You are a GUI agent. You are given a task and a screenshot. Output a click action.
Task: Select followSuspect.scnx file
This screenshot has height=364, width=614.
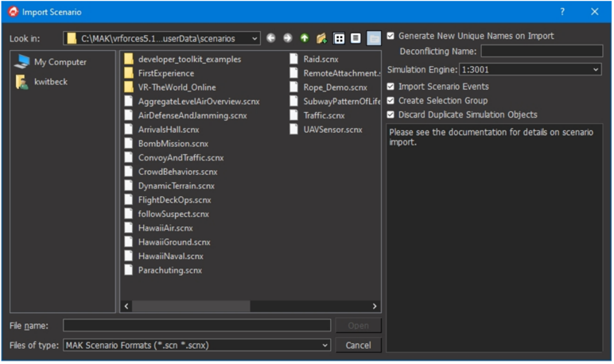pos(166,215)
